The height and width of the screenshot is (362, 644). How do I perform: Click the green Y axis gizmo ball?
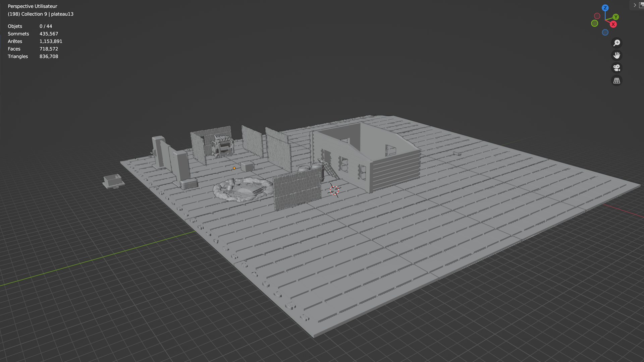(616, 17)
